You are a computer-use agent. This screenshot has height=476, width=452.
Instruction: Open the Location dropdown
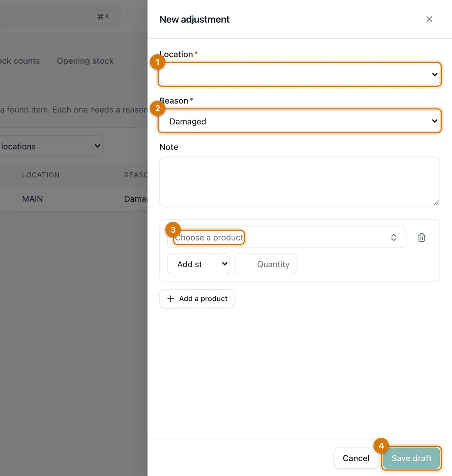[x=299, y=74]
